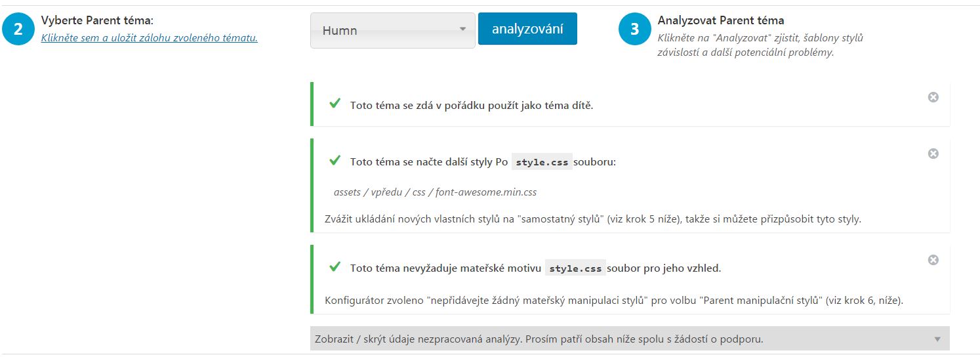The width and height of the screenshot is (980, 359).
Task: Click the triangle arrow on the raw analysis bar
Action: (937, 339)
